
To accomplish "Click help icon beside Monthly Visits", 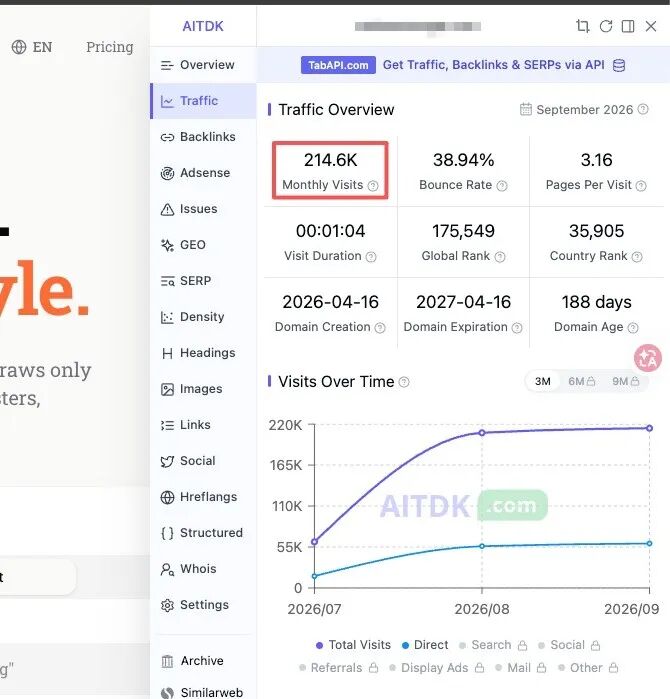I will click(x=373, y=185).
